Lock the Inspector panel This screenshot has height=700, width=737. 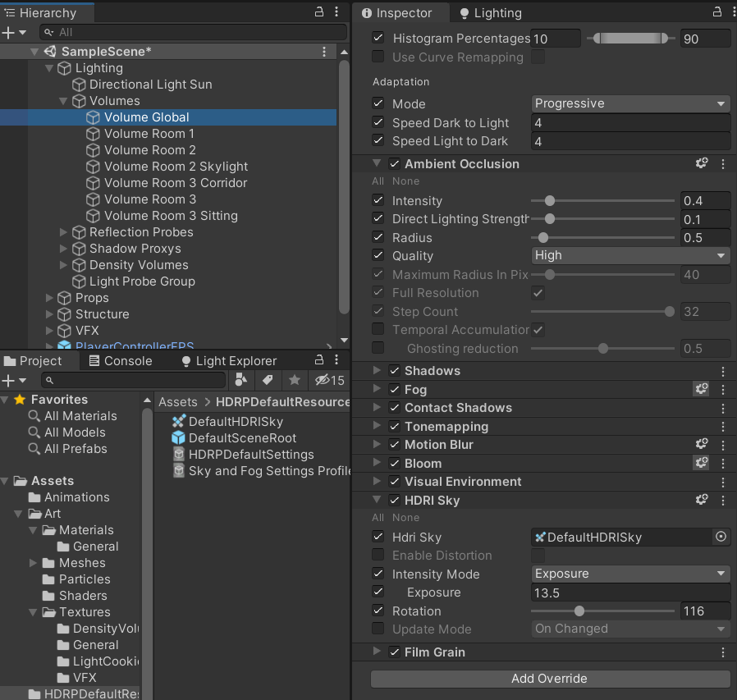[x=716, y=12]
